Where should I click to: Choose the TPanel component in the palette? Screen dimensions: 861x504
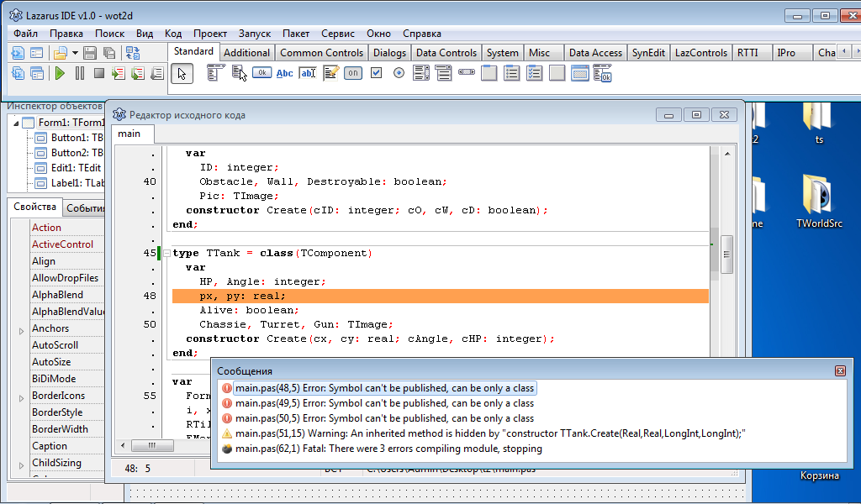click(x=557, y=73)
